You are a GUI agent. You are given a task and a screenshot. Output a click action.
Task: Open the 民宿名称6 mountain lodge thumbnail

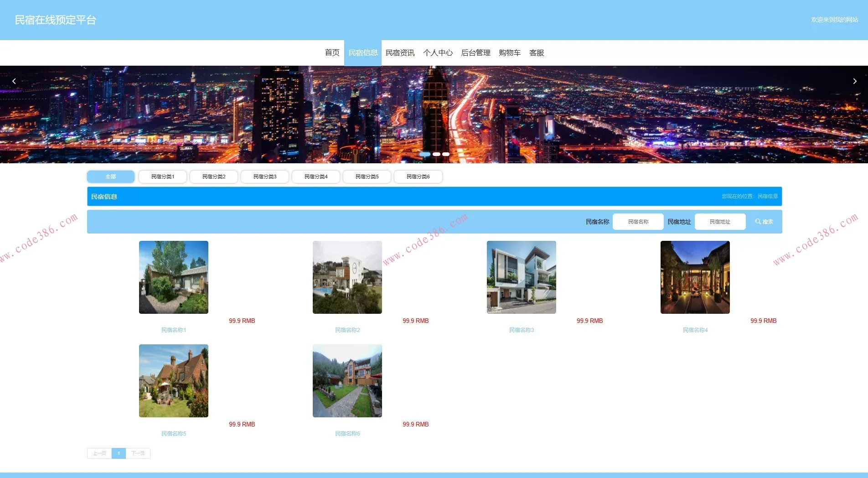pyautogui.click(x=347, y=381)
